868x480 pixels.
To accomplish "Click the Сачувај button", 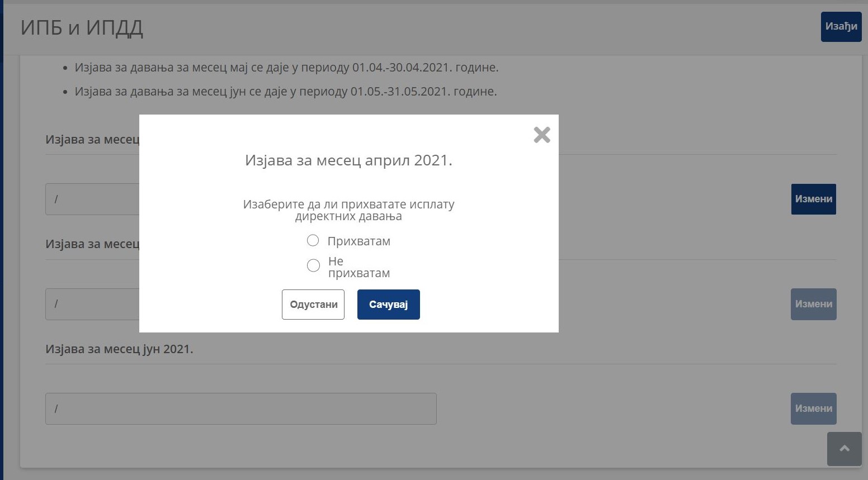I will coord(389,305).
